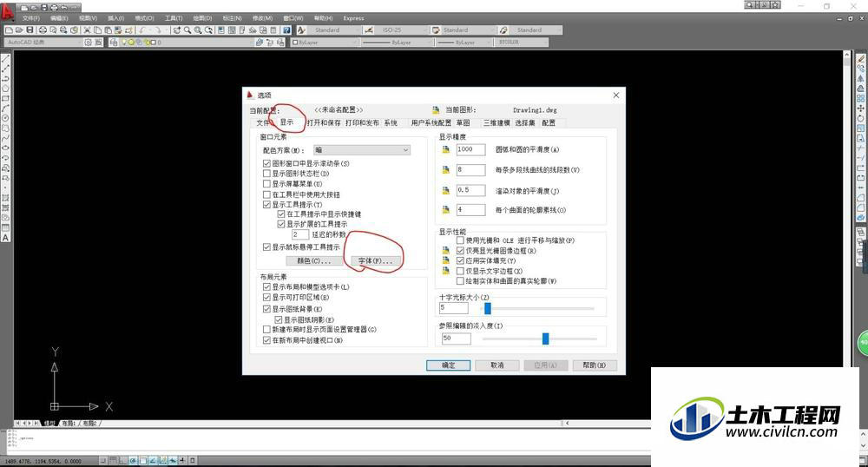Open the ISO-25 dimension style dropdown

[x=402, y=30]
